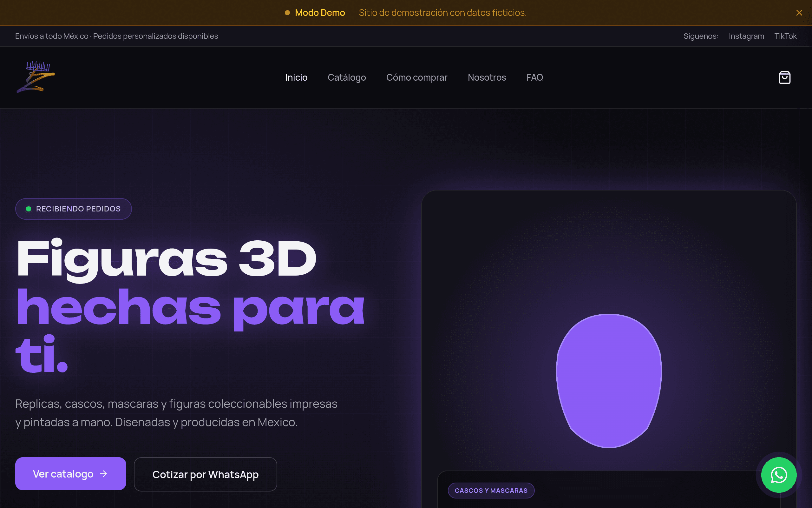Viewport: 812px width, 508px height.
Task: Follow the TikTok link
Action: click(785, 36)
